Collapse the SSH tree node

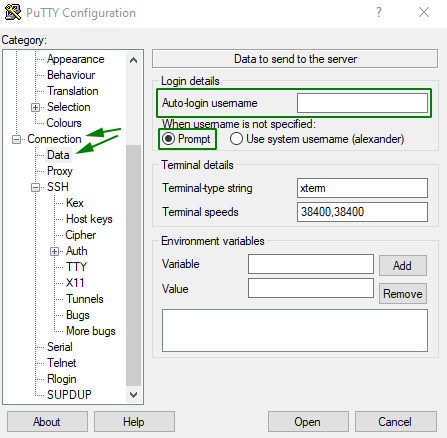coord(35,187)
